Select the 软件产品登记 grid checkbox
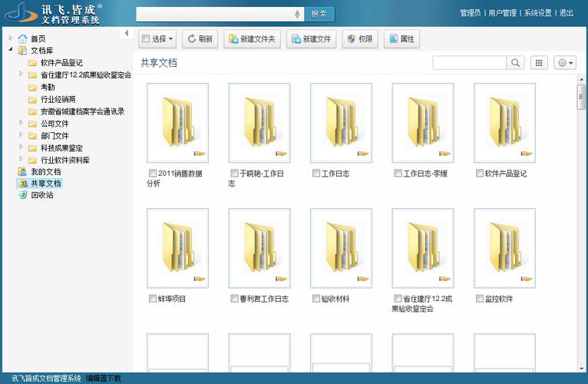 [480, 173]
